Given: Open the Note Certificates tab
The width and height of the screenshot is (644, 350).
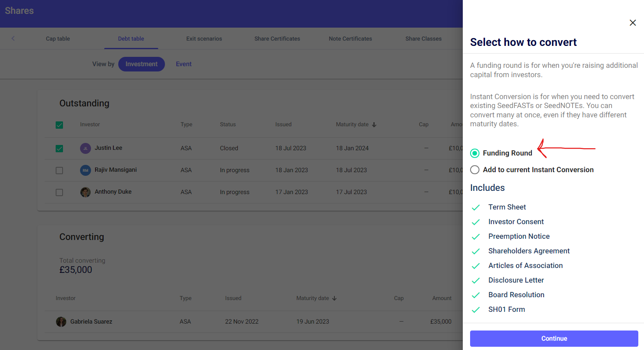Looking at the screenshot, I should coord(350,39).
